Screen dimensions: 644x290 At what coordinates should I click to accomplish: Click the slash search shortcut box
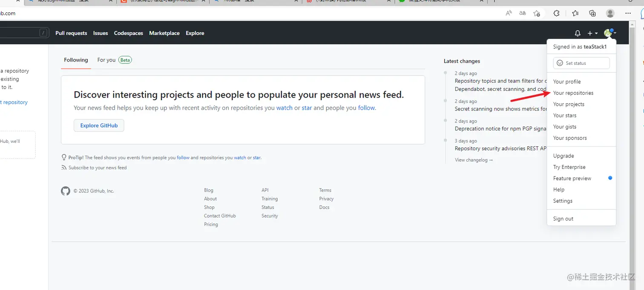click(43, 33)
